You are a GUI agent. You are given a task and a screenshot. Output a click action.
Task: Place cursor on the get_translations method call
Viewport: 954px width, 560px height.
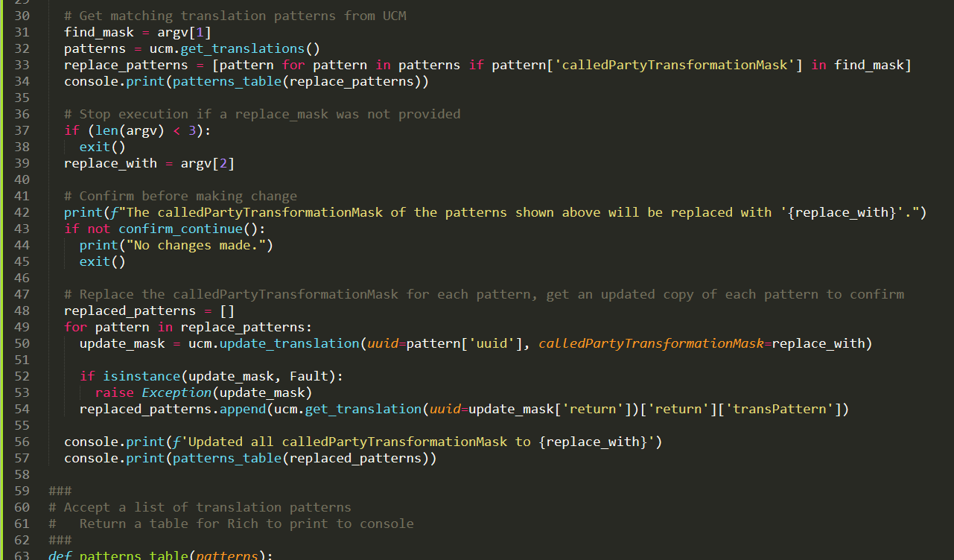coord(243,48)
